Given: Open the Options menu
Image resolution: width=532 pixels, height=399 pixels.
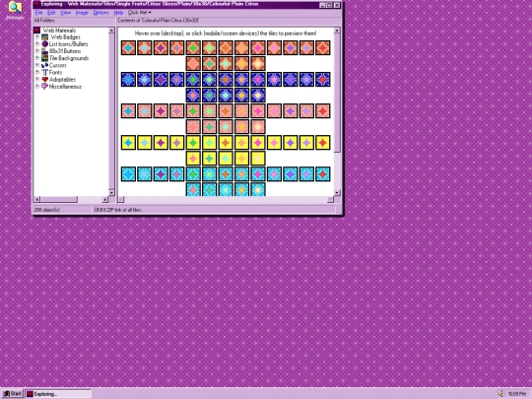Looking at the screenshot, I should pos(101,13).
